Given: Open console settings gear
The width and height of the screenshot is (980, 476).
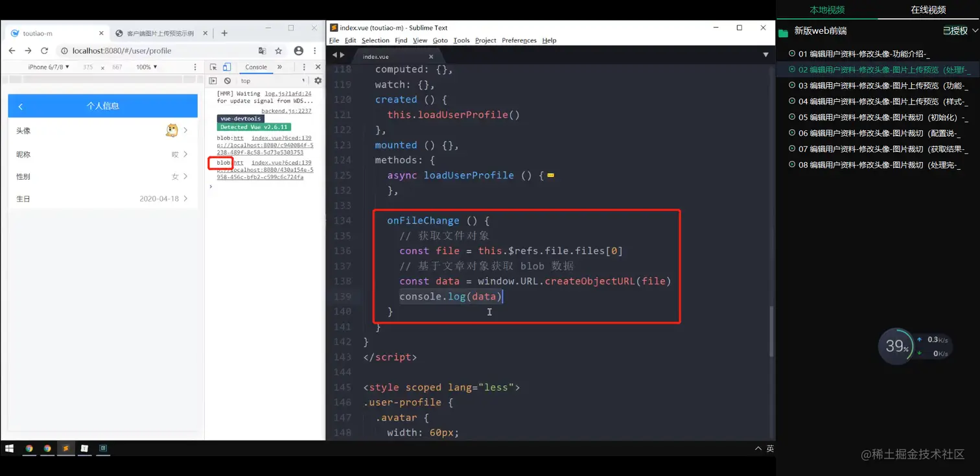Looking at the screenshot, I should (x=318, y=81).
